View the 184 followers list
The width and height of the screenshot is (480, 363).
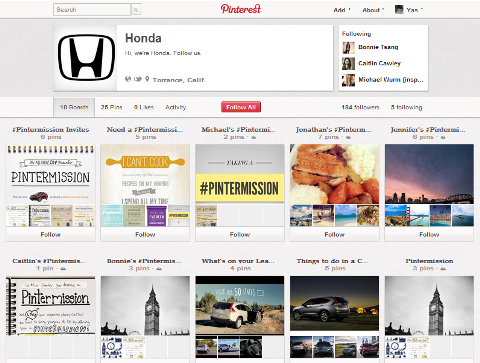coord(360,107)
